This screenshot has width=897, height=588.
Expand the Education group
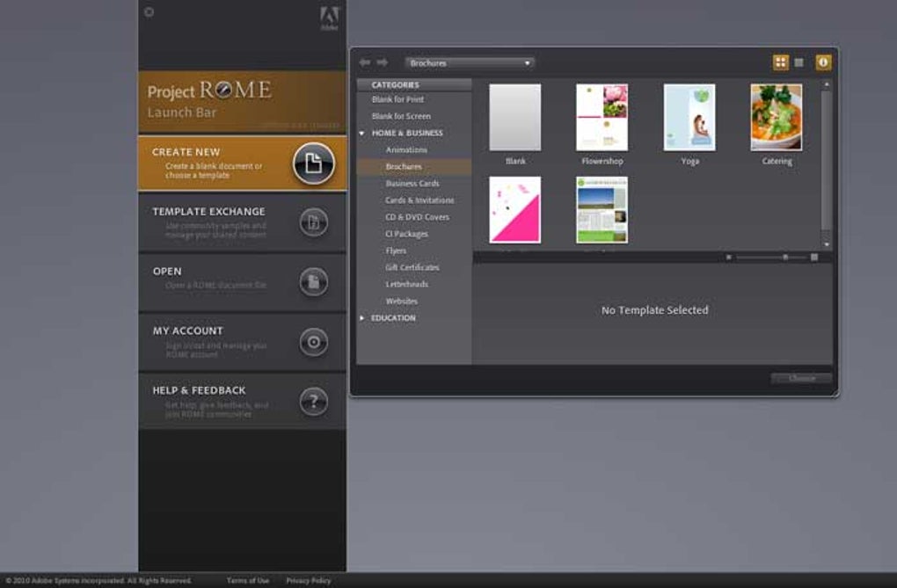(x=361, y=318)
